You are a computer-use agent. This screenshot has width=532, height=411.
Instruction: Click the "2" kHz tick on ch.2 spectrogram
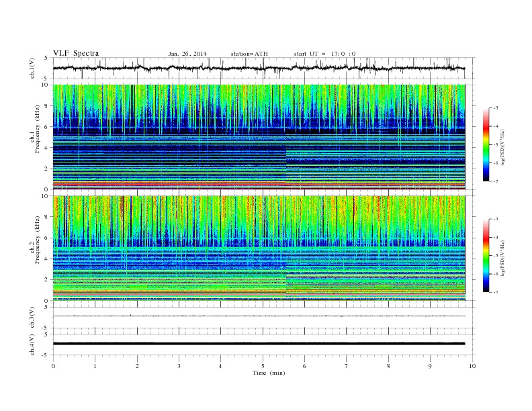pos(46,280)
